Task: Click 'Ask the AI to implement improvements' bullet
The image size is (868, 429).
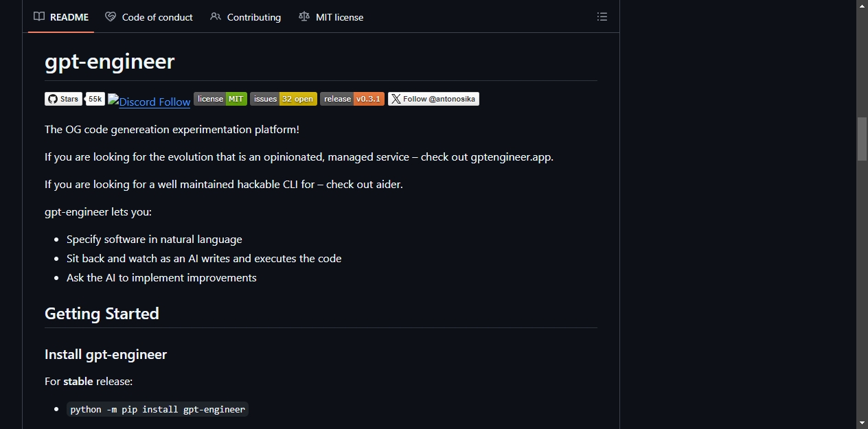Action: 161,278
